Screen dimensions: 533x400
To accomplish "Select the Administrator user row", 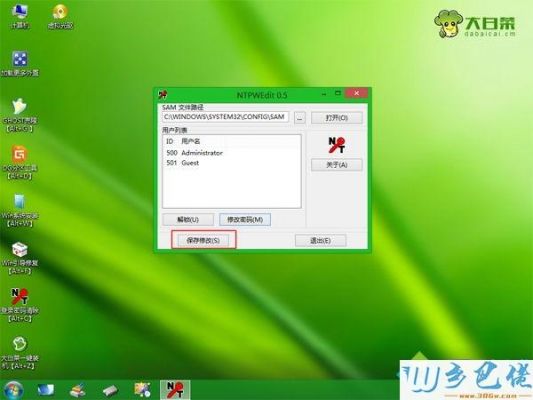I will [231, 153].
